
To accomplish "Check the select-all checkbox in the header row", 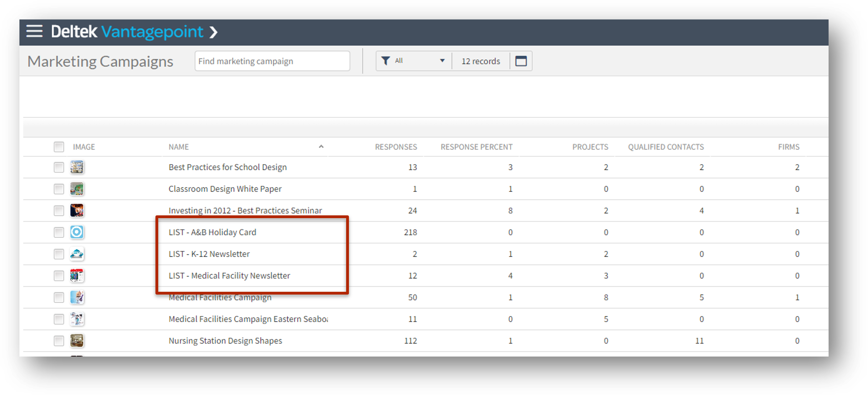I will click(58, 147).
